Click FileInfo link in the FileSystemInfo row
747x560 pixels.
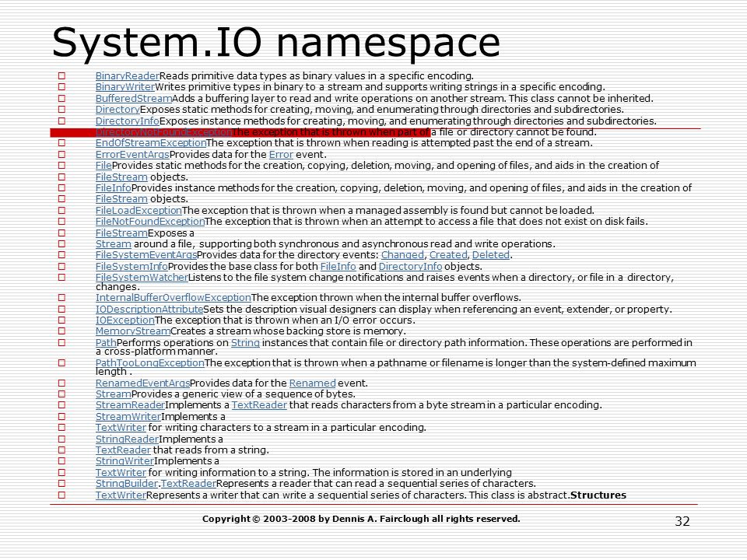pos(338,267)
